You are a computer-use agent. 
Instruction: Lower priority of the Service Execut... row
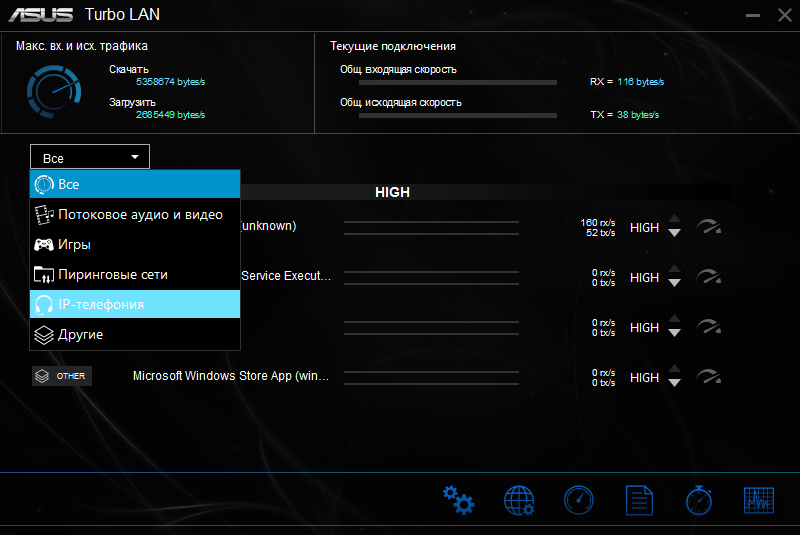(x=674, y=283)
